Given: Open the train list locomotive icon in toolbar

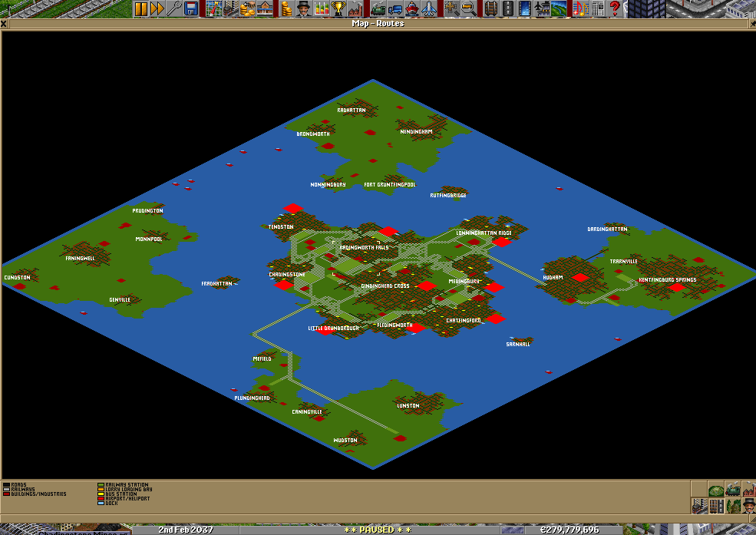Looking at the screenshot, I should [x=378, y=8].
